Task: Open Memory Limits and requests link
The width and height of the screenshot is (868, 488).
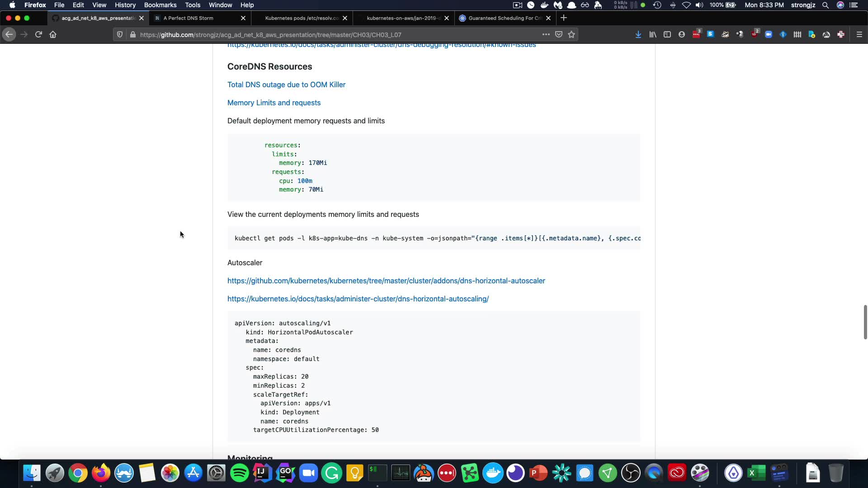Action: click(274, 103)
